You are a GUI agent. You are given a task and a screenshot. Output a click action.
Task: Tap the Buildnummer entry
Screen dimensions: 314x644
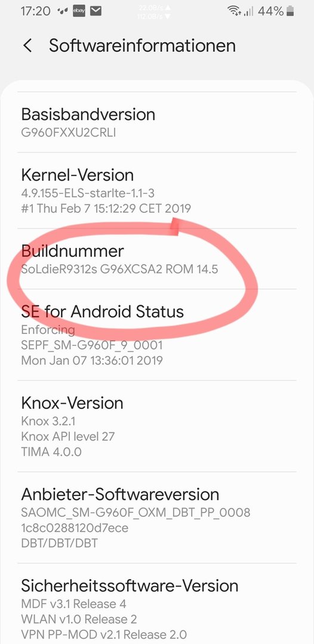coord(157,259)
